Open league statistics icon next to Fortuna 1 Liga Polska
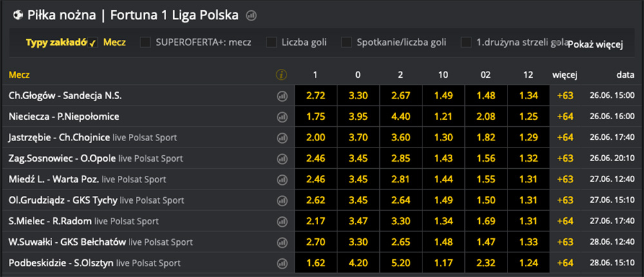This screenshot has width=644, height=277. (x=251, y=15)
